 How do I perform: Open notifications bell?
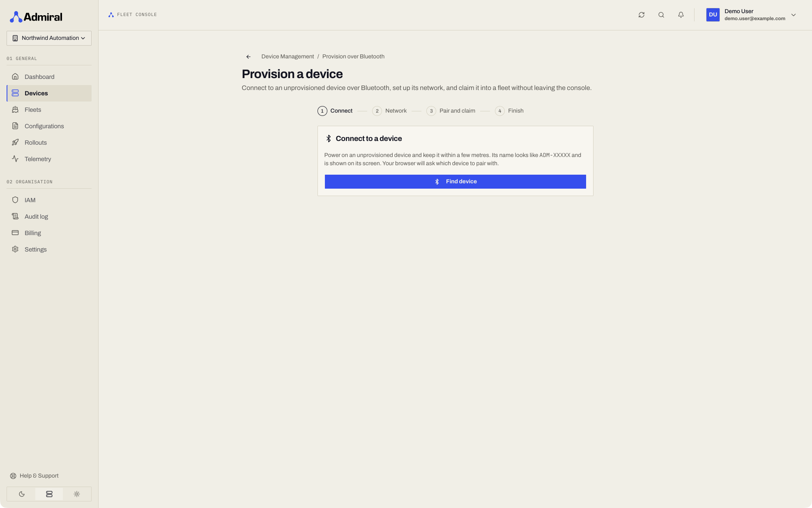681,15
